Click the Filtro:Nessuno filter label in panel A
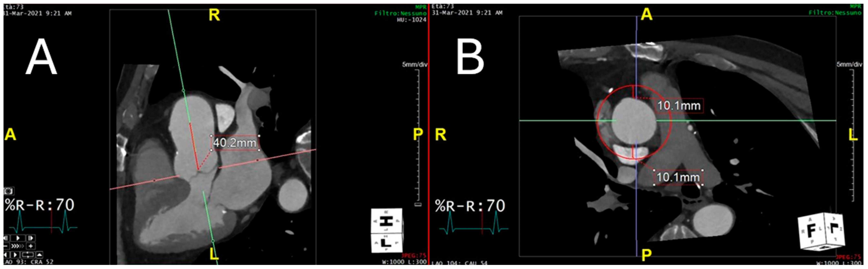This screenshot has height=269, width=868. point(400,13)
